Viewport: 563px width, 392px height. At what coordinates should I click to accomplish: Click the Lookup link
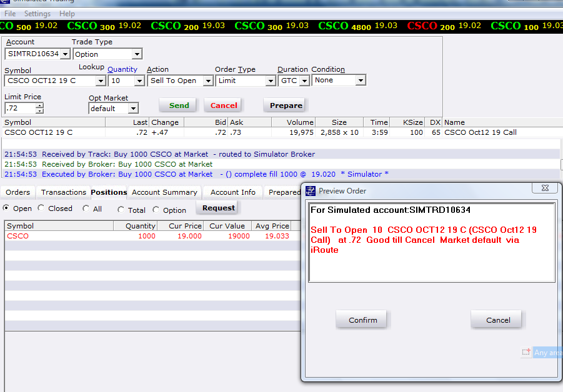[x=91, y=67]
